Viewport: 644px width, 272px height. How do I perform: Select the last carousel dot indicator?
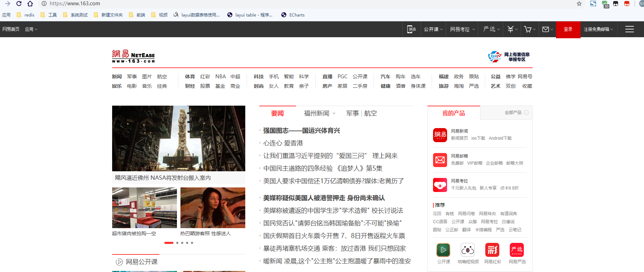tap(192, 243)
